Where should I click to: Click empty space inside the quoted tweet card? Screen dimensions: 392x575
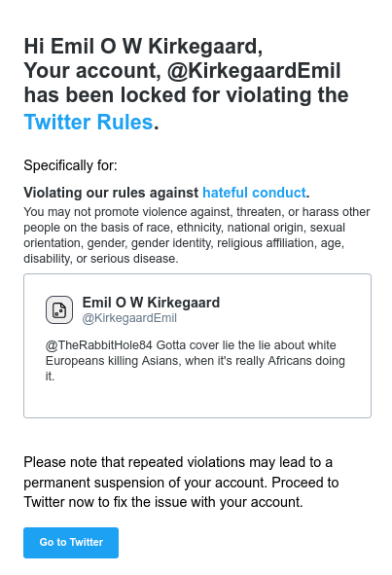tap(197, 400)
